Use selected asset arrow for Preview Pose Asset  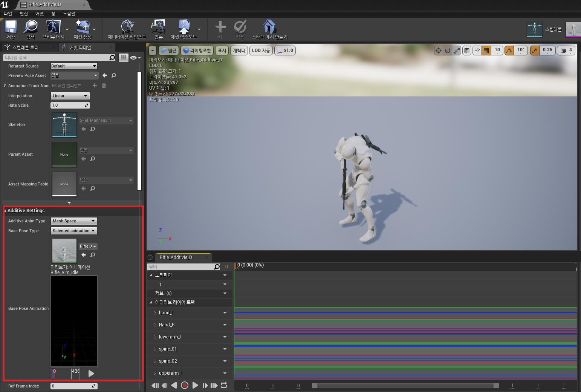(x=105, y=75)
